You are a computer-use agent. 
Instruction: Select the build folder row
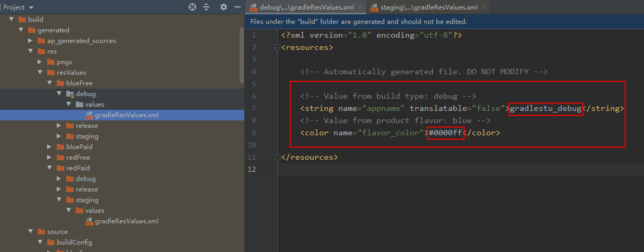click(122, 20)
